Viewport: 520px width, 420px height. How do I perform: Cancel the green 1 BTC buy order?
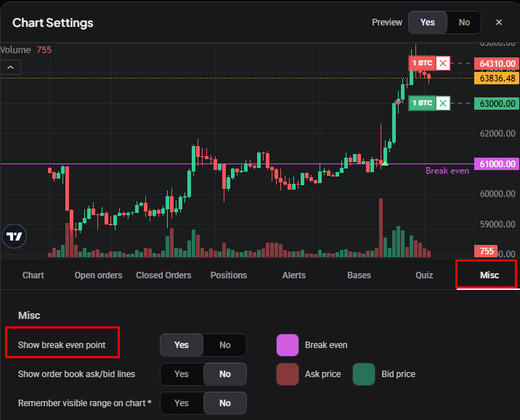tap(443, 103)
